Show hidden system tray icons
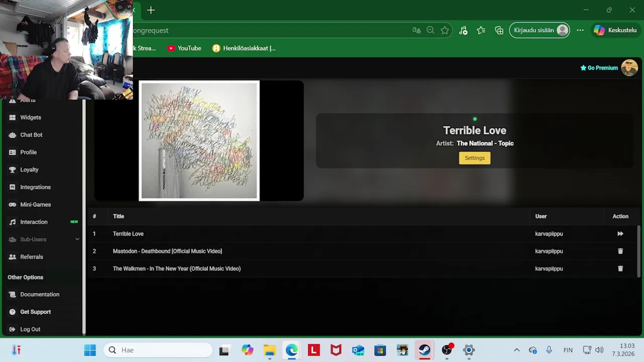 click(516, 350)
